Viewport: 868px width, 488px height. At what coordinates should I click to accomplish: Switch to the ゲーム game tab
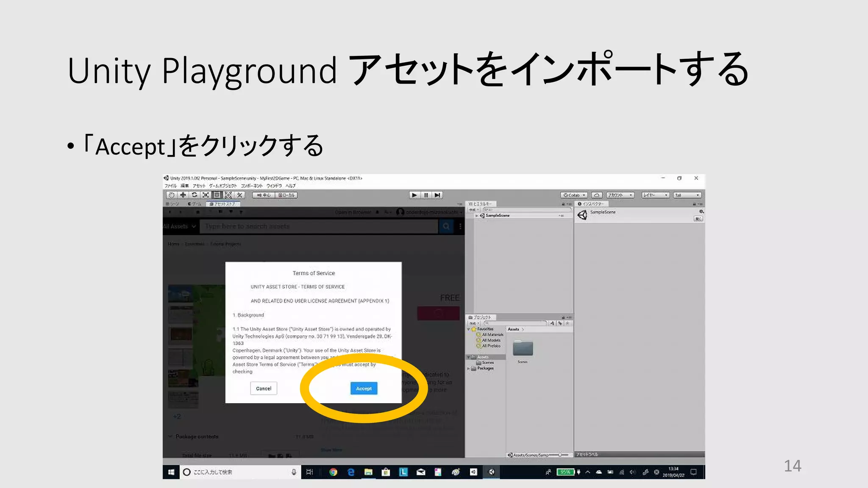tap(195, 204)
